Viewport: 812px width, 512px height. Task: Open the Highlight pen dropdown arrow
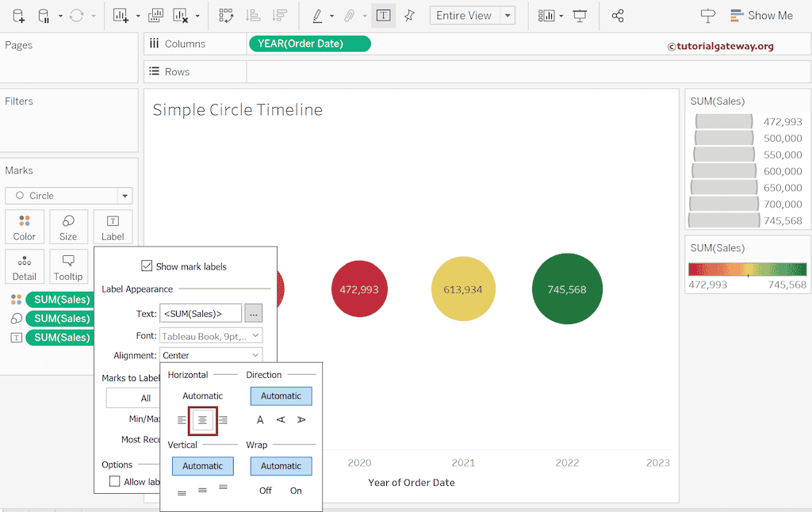[332, 16]
